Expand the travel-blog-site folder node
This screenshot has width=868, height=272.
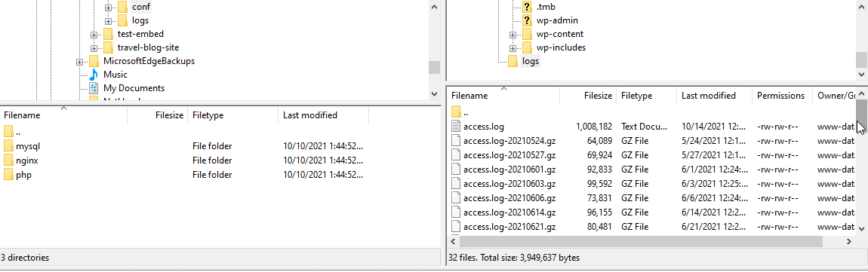click(94, 48)
